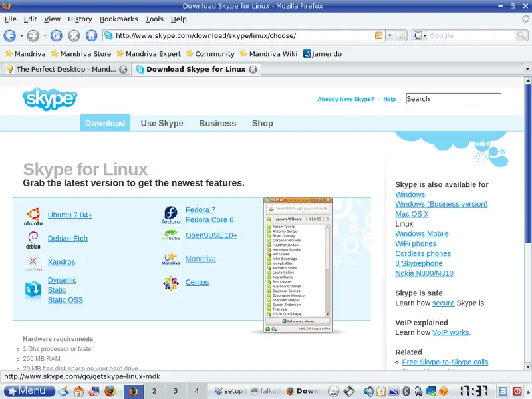Click the Fedora logo icon
This screenshot has height=399, width=532.
click(171, 215)
